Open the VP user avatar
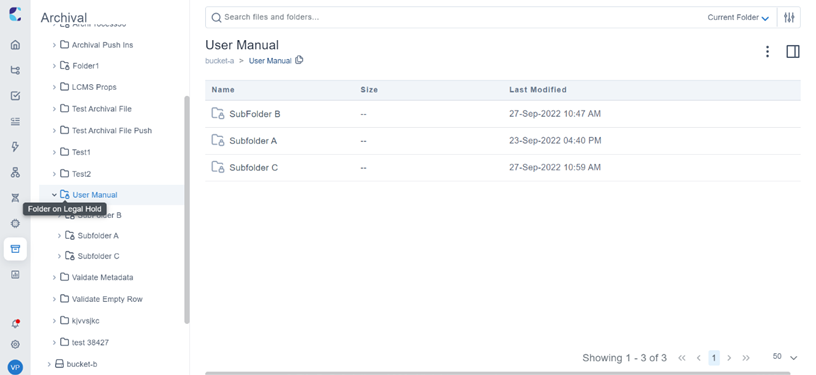Image resolution: width=816 pixels, height=375 pixels. coord(15,367)
